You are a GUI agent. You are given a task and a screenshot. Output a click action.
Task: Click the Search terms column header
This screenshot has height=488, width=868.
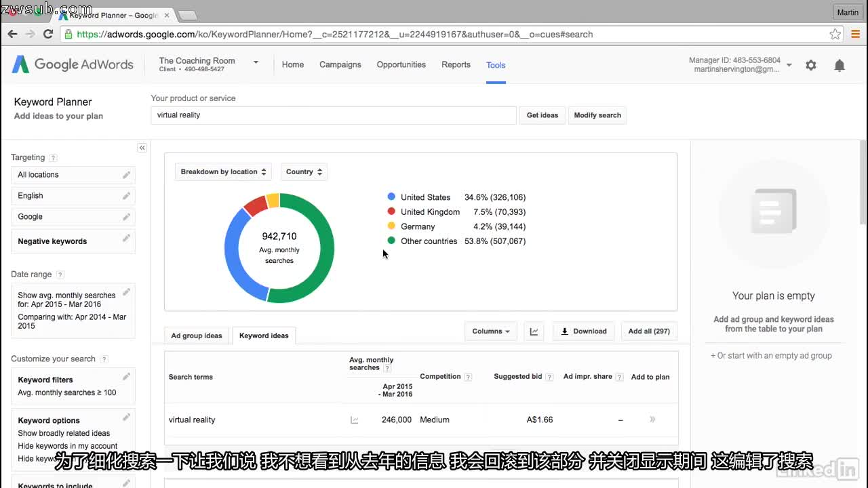(x=191, y=377)
